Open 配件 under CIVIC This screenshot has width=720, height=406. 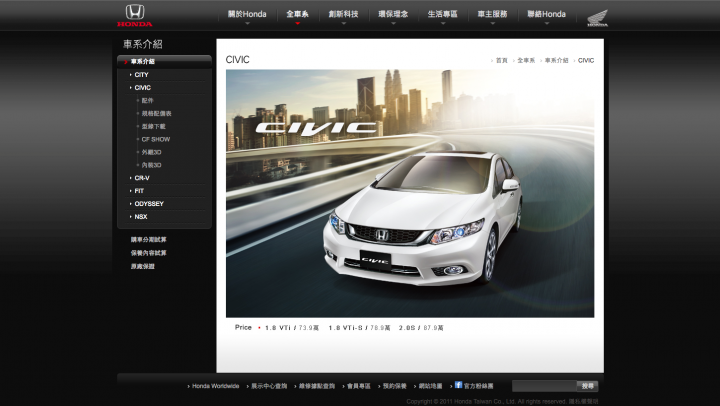point(147,101)
